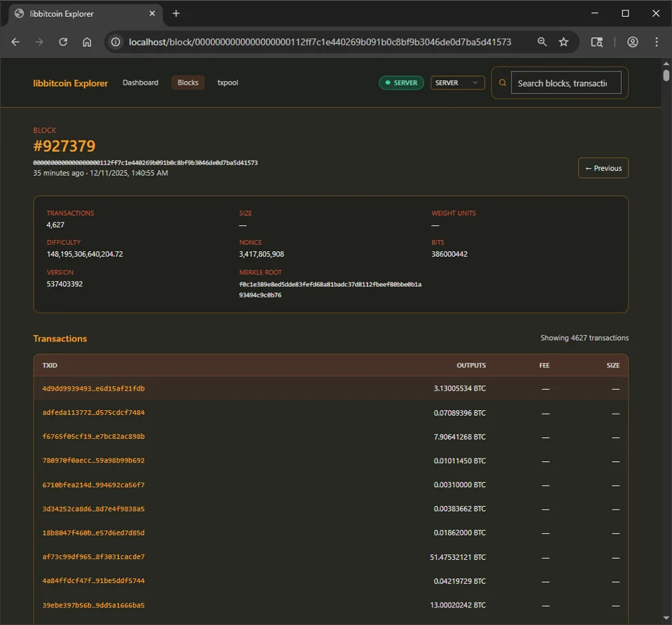Click the 51.47532121 BTC output amount

coord(458,557)
